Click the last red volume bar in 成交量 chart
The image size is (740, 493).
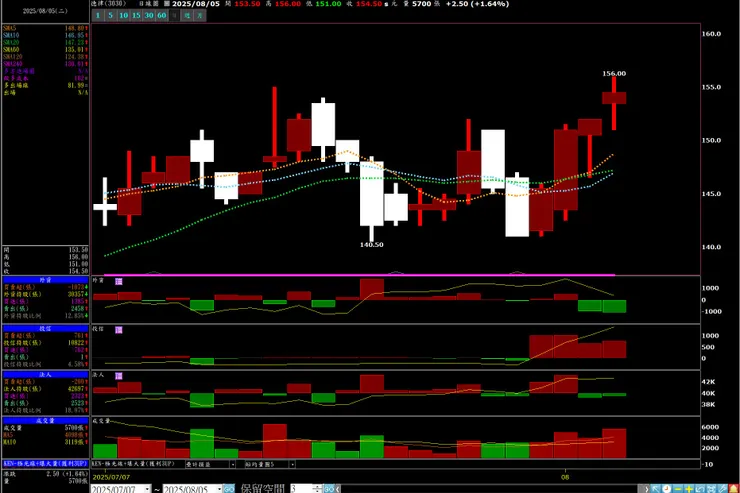click(x=614, y=443)
